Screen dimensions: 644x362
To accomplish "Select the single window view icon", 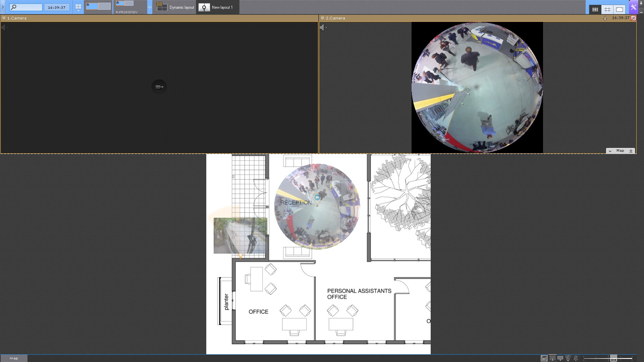I will click(620, 10).
